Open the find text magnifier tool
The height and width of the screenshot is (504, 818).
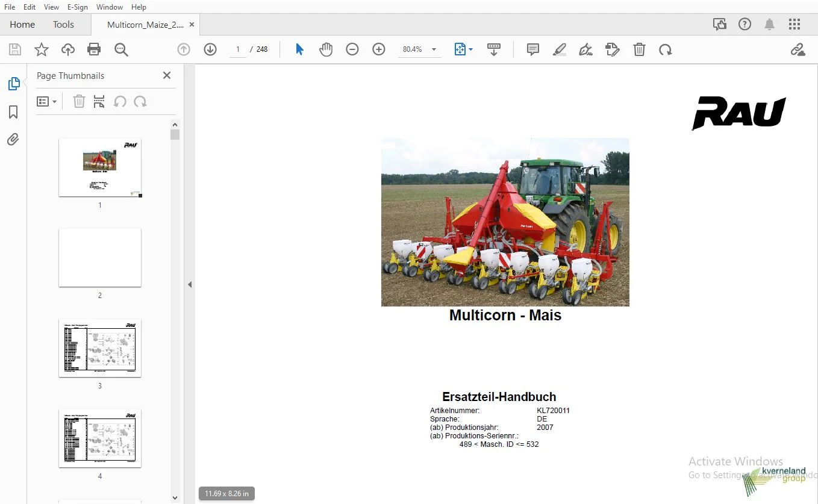click(121, 49)
